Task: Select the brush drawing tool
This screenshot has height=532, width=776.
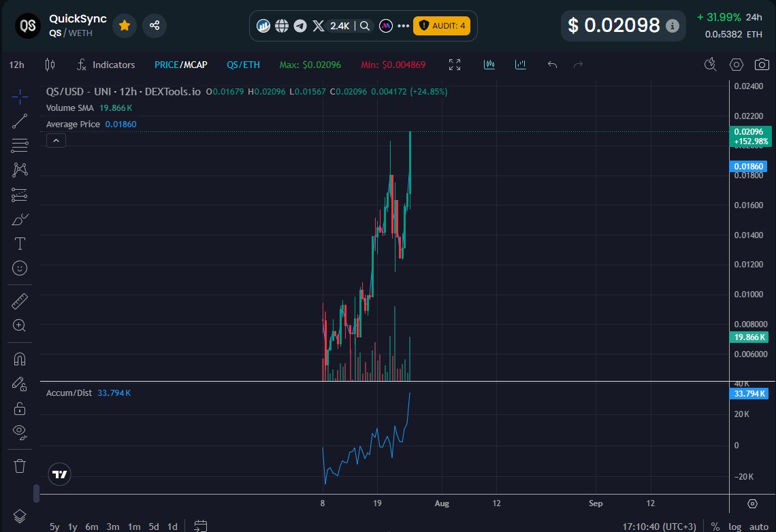Action: pyautogui.click(x=20, y=219)
